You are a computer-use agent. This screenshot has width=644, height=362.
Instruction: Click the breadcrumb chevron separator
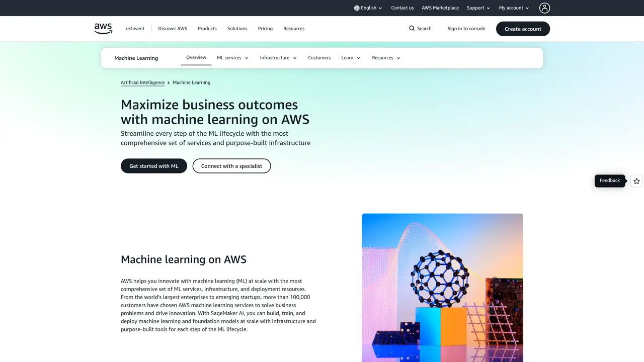click(169, 82)
